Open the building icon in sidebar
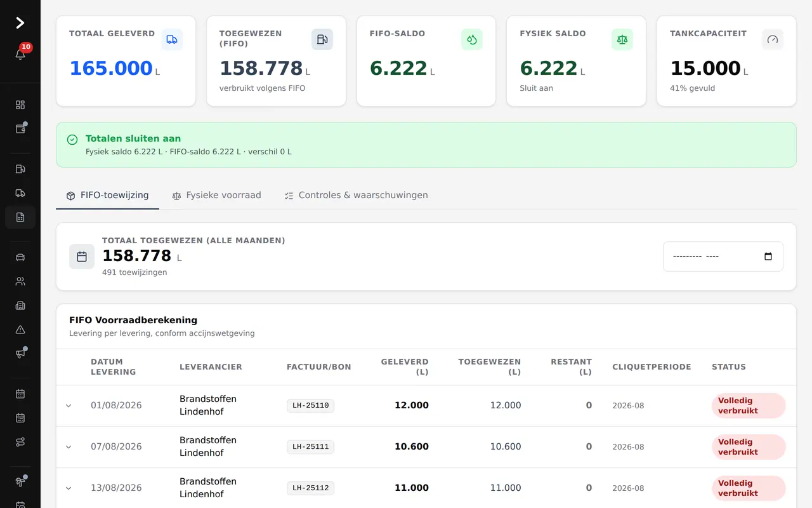Viewport: 812px width, 508px height. tap(20, 305)
